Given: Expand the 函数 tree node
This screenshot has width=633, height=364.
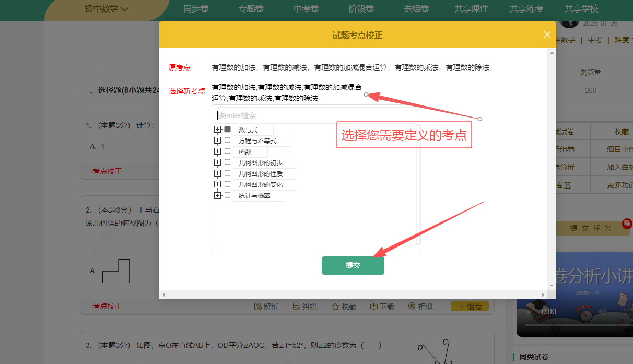Looking at the screenshot, I should pos(217,151).
